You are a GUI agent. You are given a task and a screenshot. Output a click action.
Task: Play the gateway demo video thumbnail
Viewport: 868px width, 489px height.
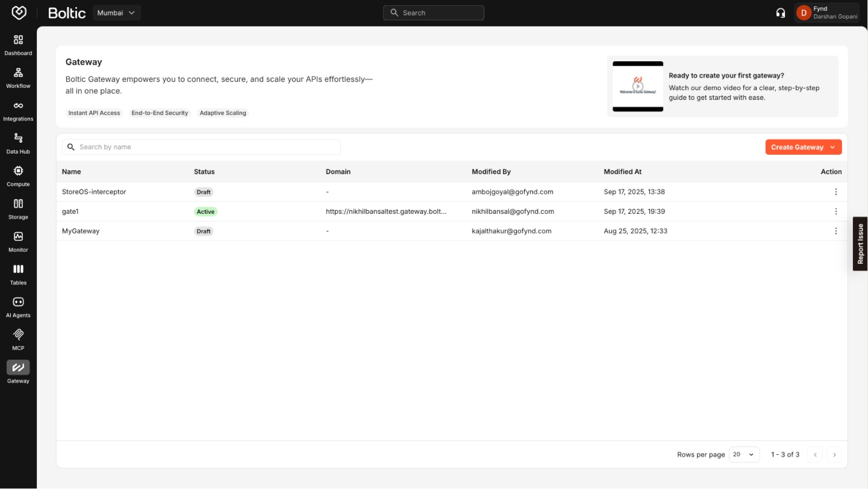pos(638,86)
